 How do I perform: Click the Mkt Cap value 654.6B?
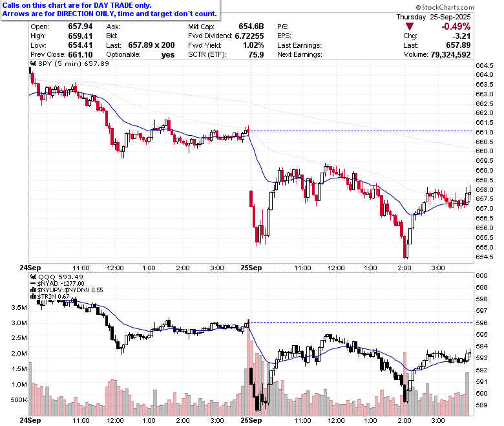(251, 27)
